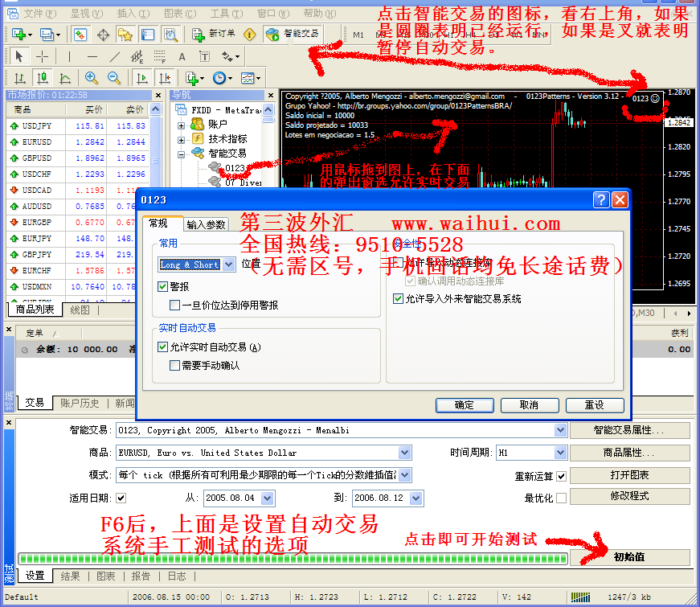Open the 商品 symbol dropdown

pos(404,453)
